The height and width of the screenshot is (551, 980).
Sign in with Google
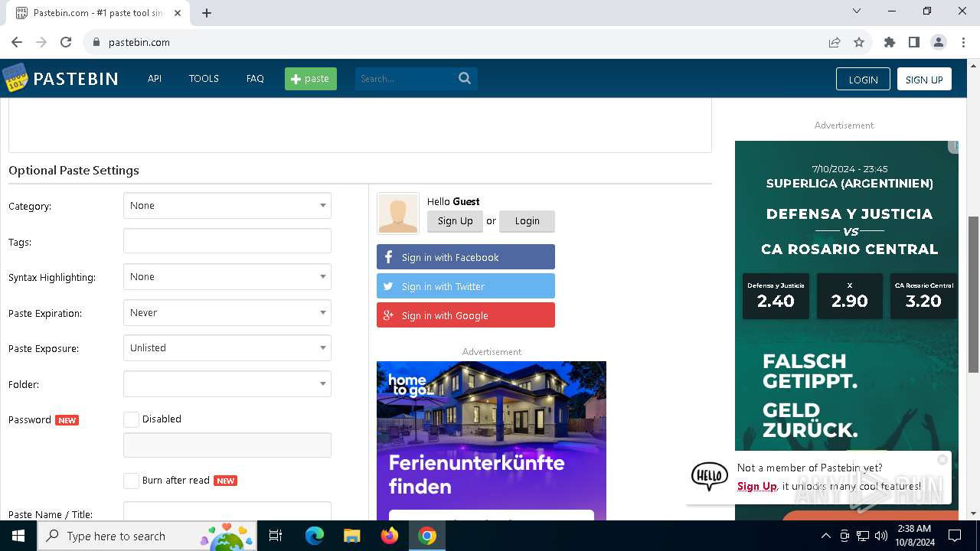(x=465, y=315)
